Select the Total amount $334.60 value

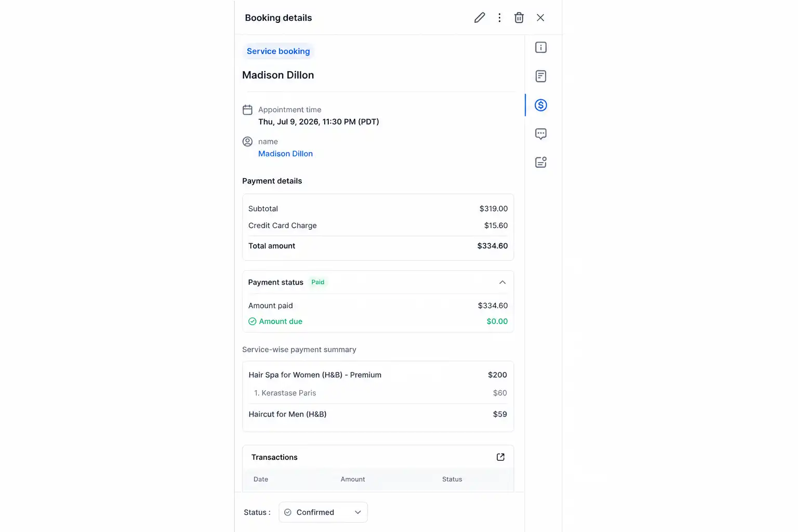pyautogui.click(x=493, y=246)
